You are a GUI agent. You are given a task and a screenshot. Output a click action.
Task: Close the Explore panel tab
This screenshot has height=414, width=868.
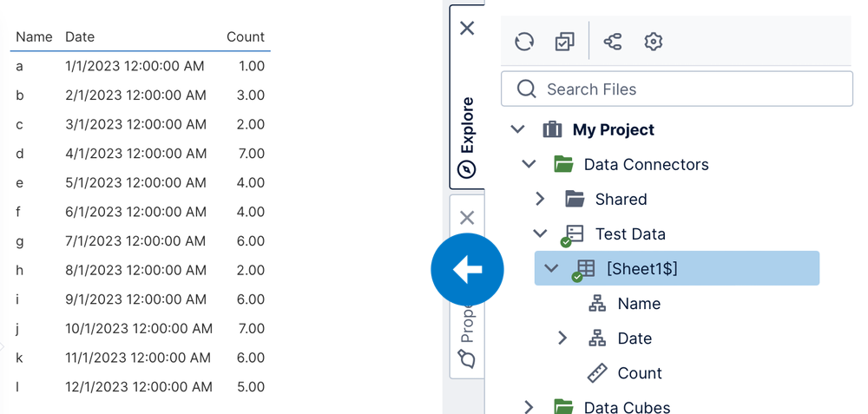[x=467, y=28]
